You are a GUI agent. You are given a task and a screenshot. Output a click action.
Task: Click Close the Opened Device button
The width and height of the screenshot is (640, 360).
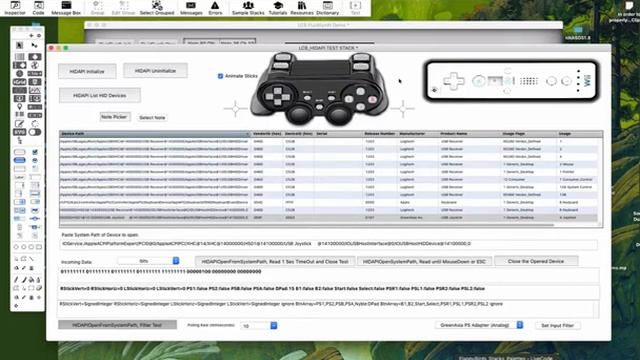coord(536,261)
